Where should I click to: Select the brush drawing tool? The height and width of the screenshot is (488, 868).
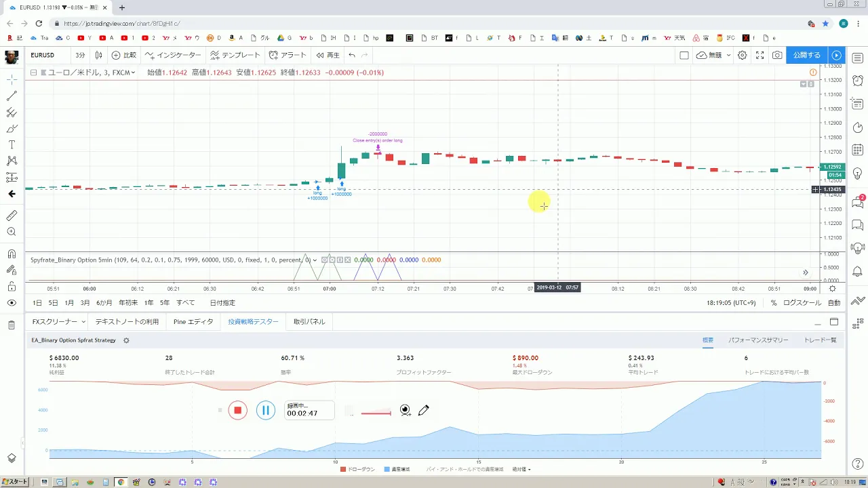pos(12,129)
